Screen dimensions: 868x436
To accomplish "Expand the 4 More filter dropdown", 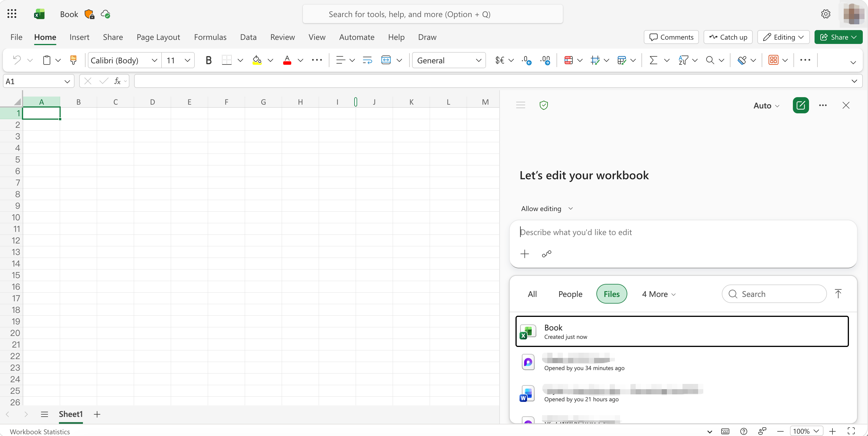I will pyautogui.click(x=659, y=294).
